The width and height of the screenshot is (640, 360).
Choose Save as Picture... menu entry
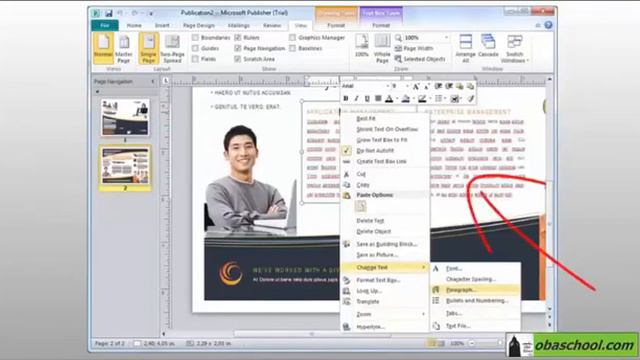(x=385, y=255)
